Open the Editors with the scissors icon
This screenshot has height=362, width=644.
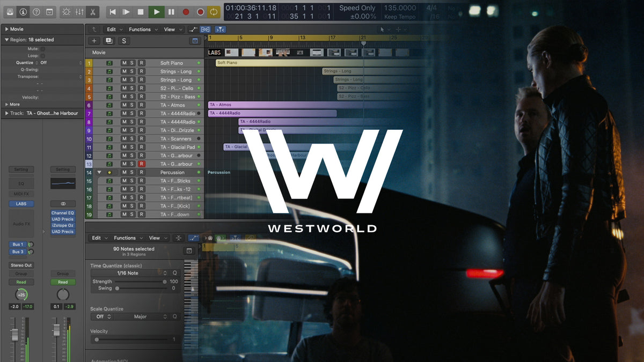[92, 11]
